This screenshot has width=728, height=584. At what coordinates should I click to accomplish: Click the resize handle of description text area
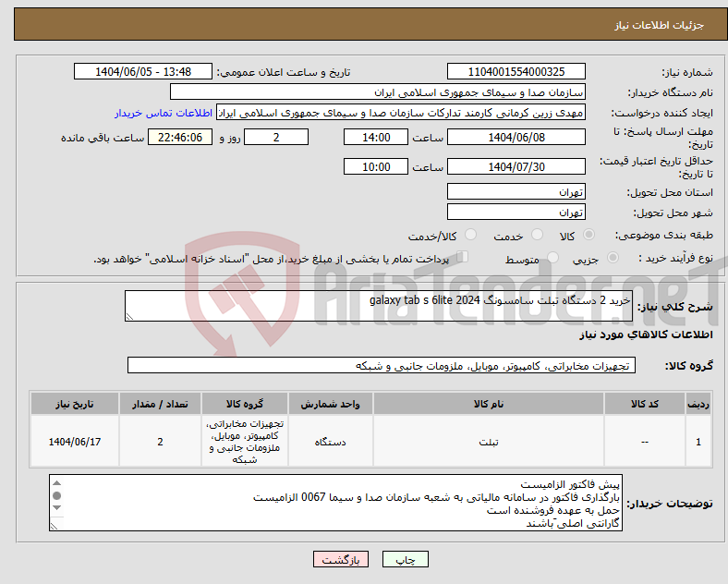point(129,317)
